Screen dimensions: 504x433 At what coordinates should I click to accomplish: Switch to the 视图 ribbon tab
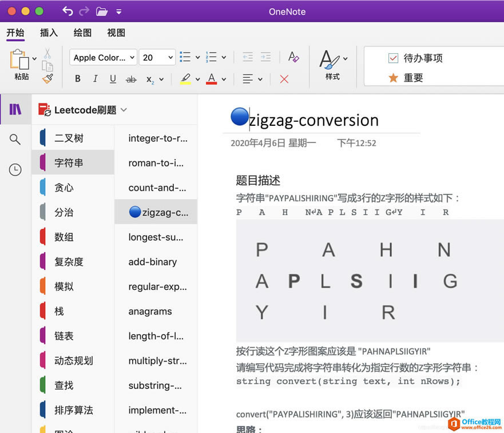tap(116, 33)
